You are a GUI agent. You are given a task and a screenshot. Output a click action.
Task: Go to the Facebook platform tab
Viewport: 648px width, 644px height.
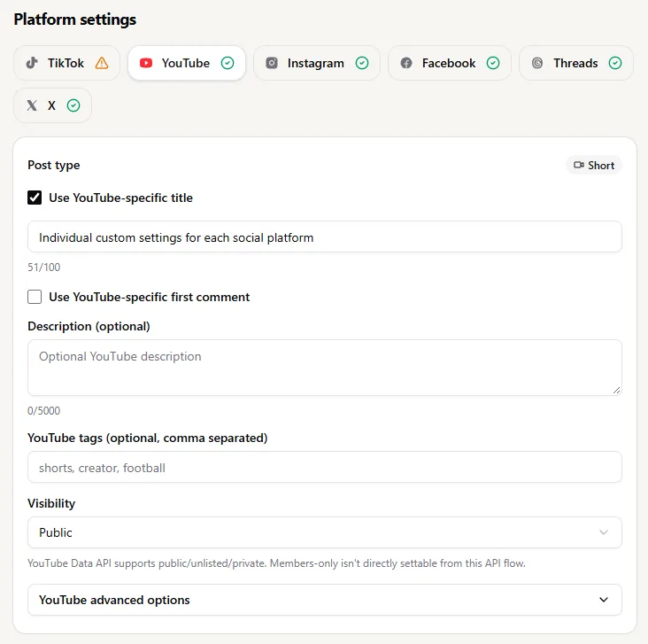pos(449,63)
